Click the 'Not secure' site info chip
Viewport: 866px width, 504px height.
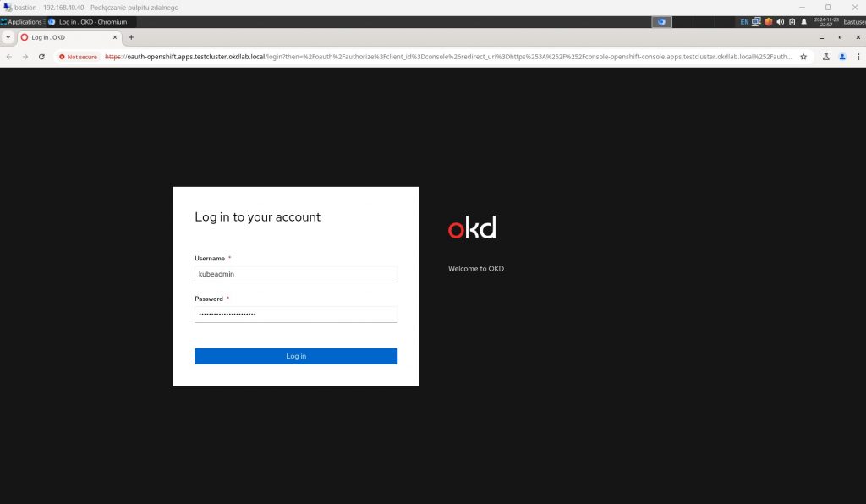[78, 57]
